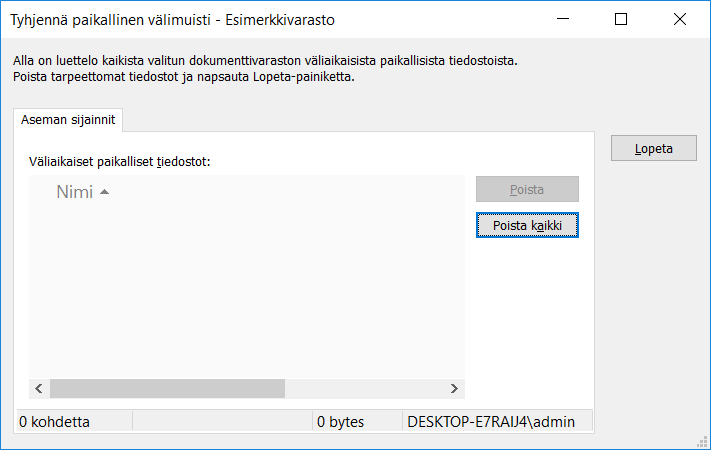Click the greyed-out Poista button
This screenshot has width=711, height=450.
click(527, 189)
